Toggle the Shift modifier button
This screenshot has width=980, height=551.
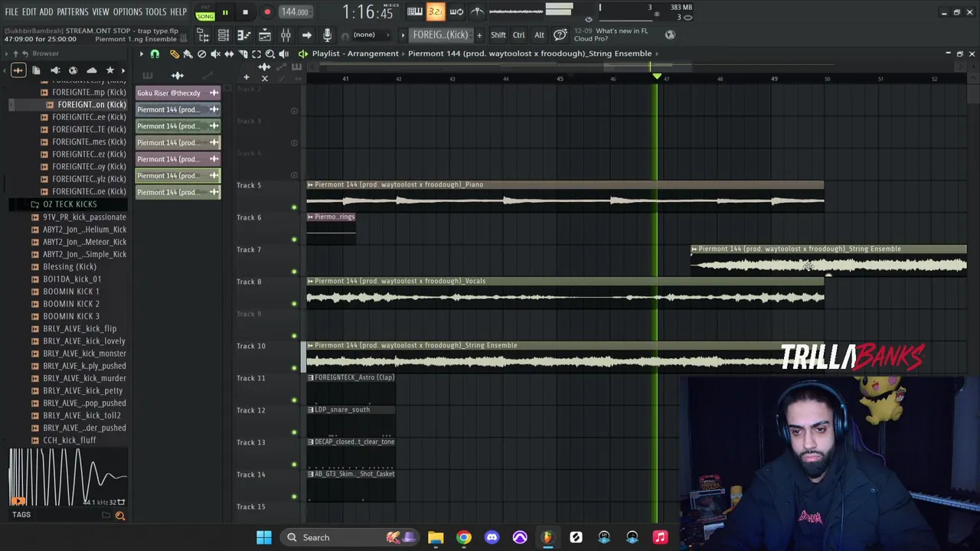point(498,35)
